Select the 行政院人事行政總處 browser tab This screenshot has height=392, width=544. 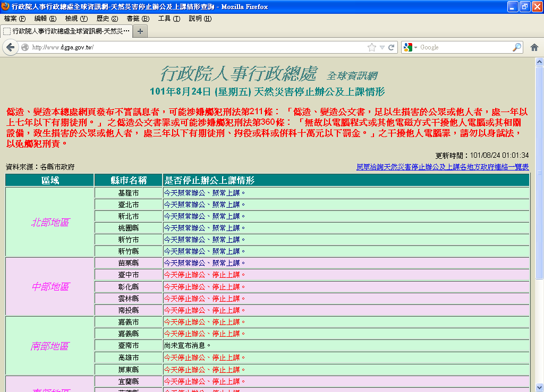[66, 31]
